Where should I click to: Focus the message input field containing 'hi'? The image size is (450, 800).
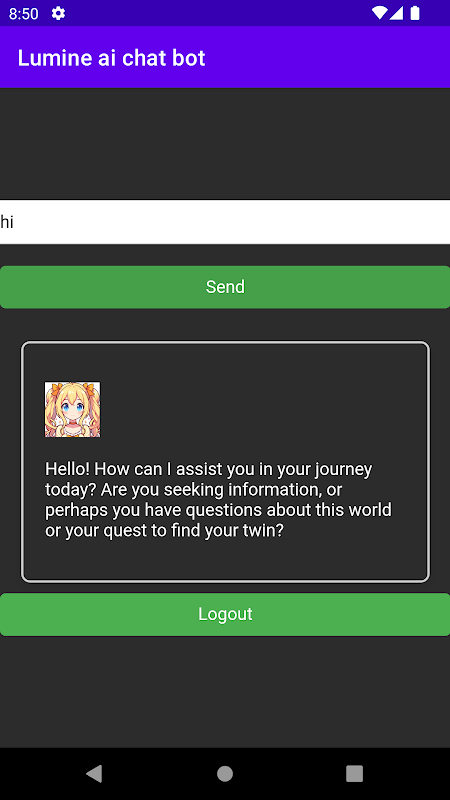[225, 222]
